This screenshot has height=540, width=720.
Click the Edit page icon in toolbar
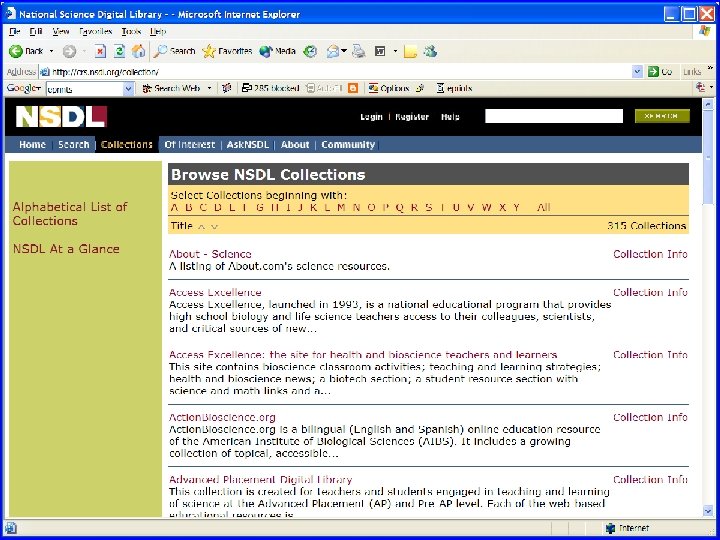(380, 51)
